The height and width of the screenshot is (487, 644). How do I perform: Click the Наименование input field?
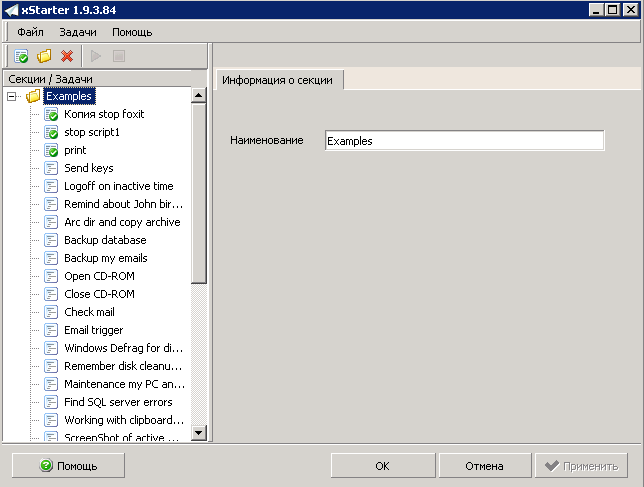[465, 140]
